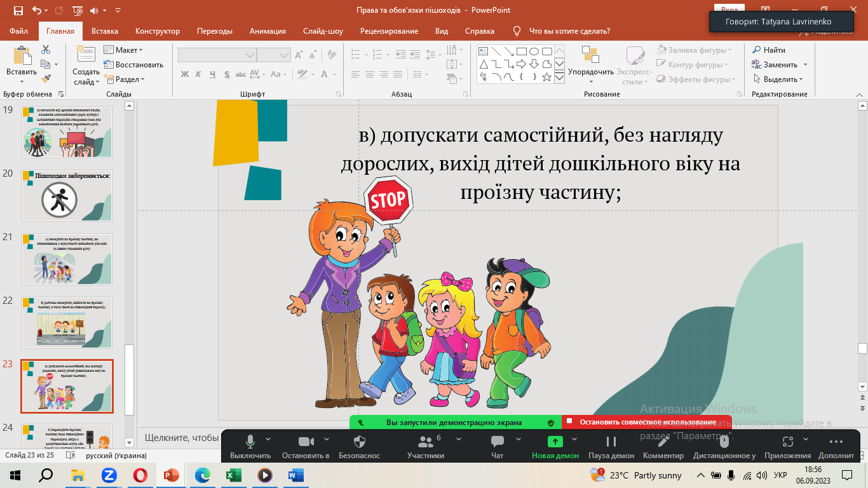
Task: Switch to the Слайд-шоу tab
Action: coord(323,31)
